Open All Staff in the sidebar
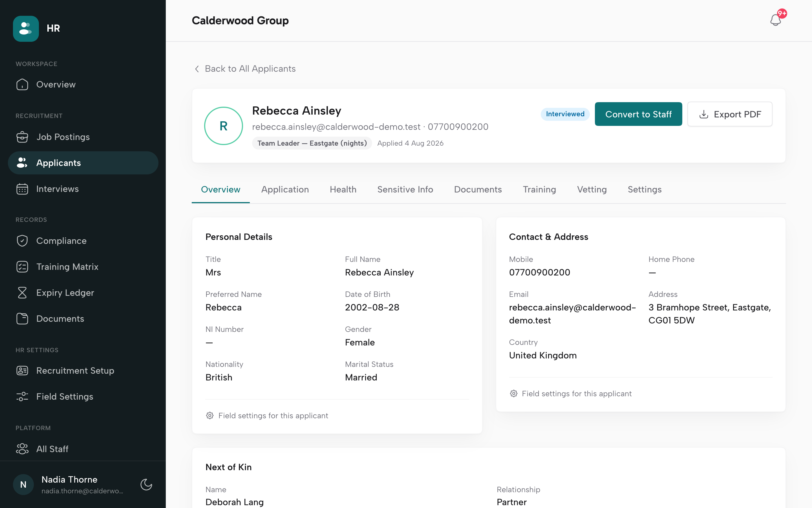This screenshot has width=812, height=508. 83,449
